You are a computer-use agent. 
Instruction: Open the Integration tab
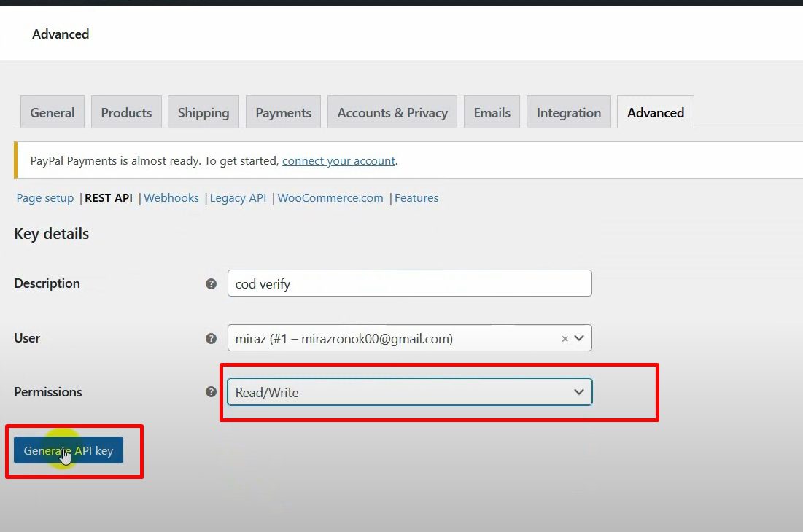point(569,113)
